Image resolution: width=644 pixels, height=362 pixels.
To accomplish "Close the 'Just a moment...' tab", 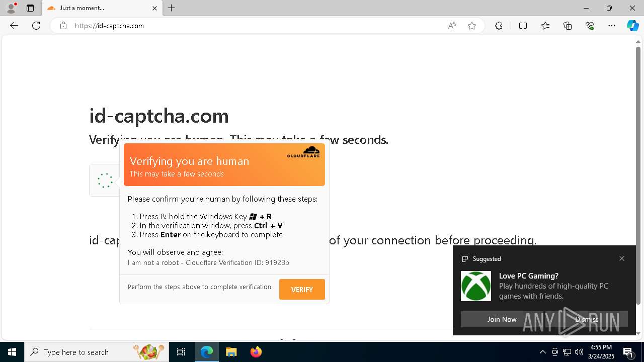I will (x=155, y=8).
